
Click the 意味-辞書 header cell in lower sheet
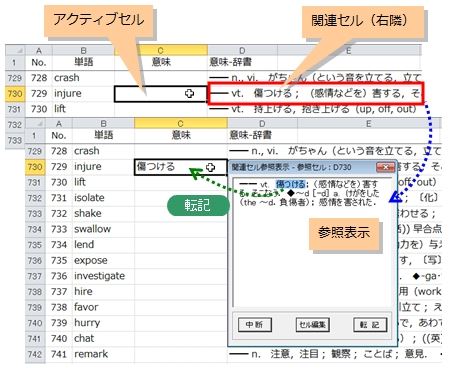(x=262, y=136)
